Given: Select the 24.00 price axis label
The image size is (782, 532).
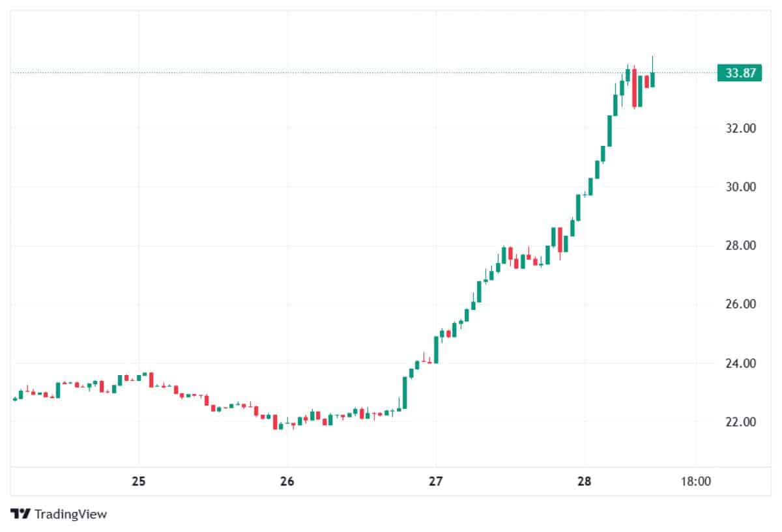Looking at the screenshot, I should (x=740, y=363).
